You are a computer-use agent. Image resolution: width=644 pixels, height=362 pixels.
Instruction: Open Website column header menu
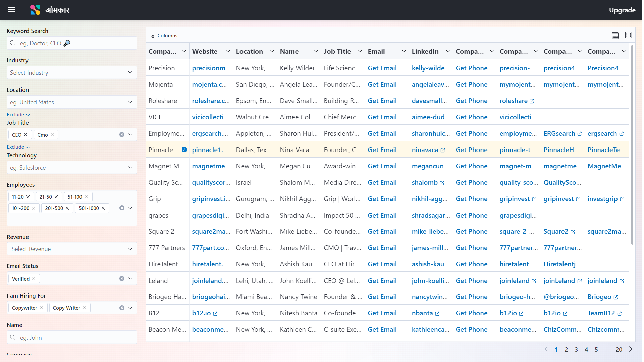pos(228,51)
